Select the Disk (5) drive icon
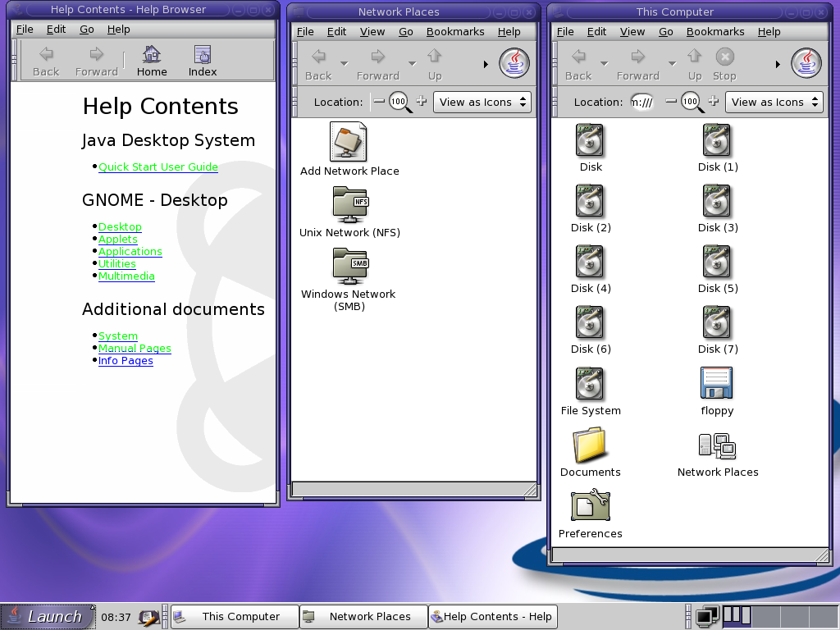Screen dimensions: 840x630 [717, 262]
